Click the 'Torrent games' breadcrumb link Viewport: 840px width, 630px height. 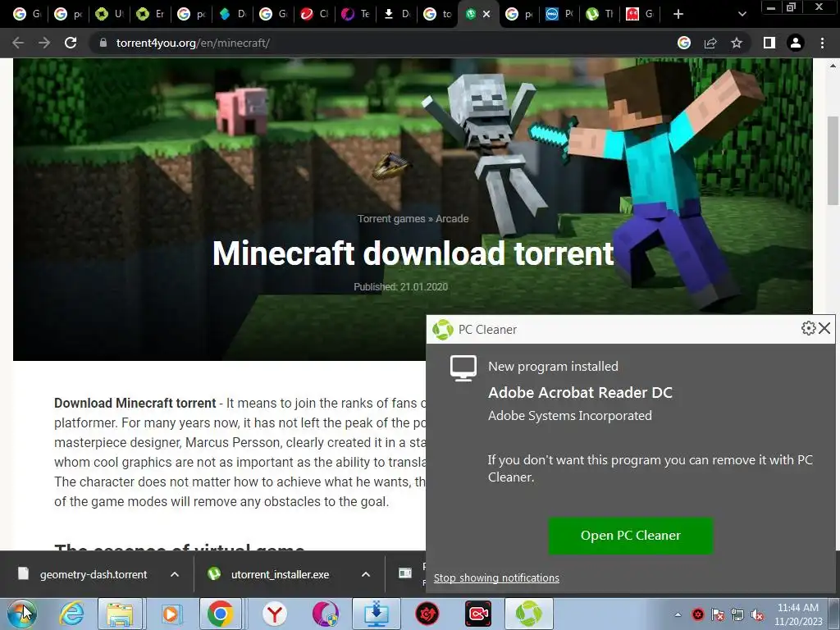point(391,218)
